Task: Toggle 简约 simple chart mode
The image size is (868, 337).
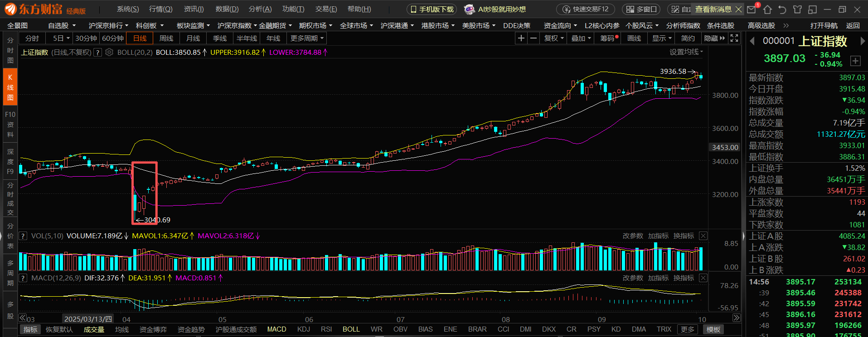Action: pyautogui.click(x=688, y=39)
